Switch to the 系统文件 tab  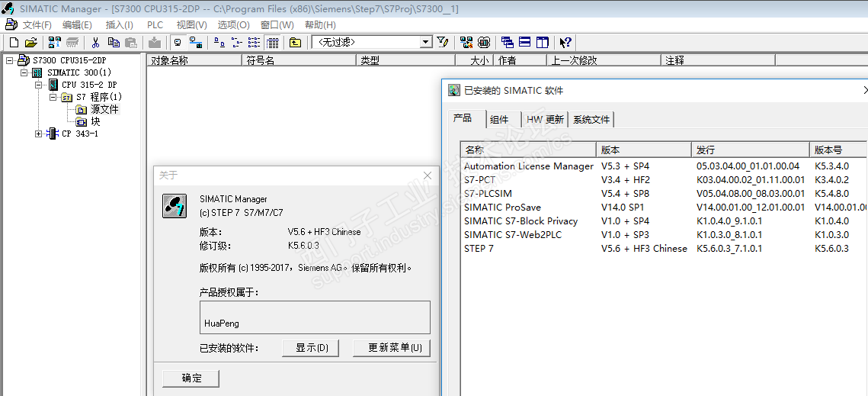point(591,119)
